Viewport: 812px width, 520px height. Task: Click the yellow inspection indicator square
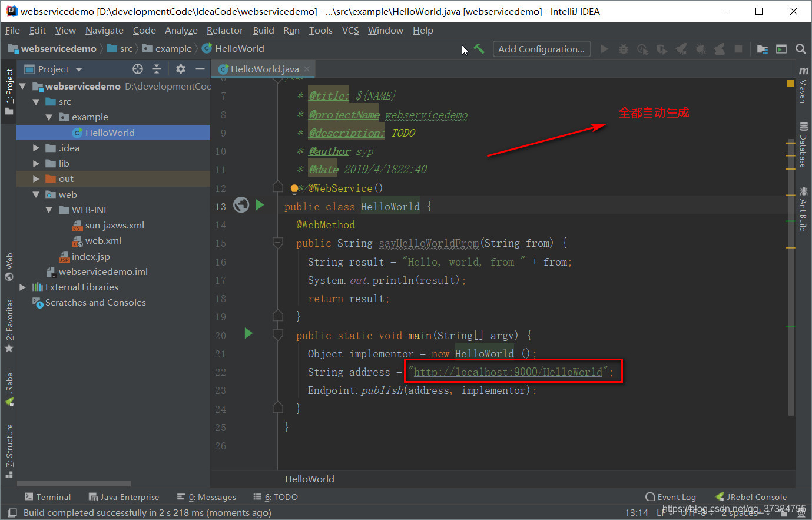pos(790,84)
